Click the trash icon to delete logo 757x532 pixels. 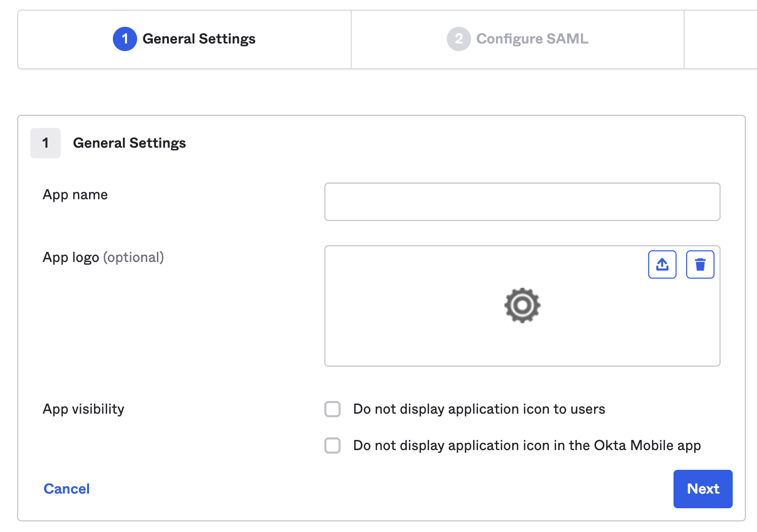point(700,264)
